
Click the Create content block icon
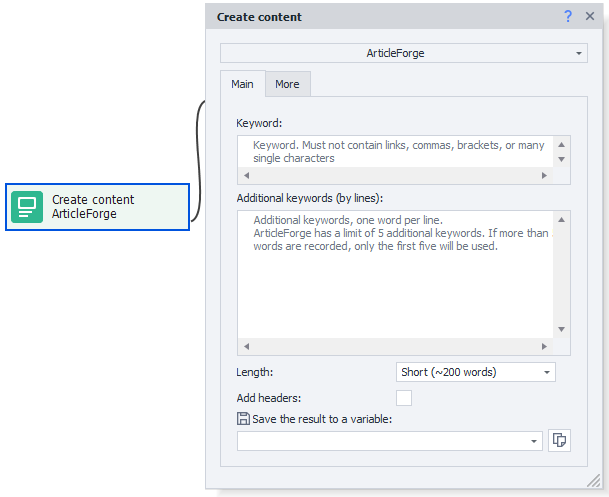[x=27, y=207]
